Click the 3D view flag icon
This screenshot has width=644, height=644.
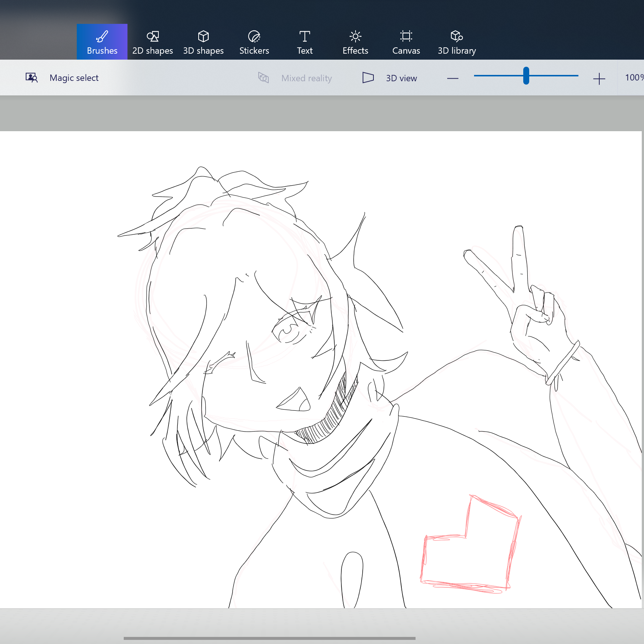click(368, 78)
